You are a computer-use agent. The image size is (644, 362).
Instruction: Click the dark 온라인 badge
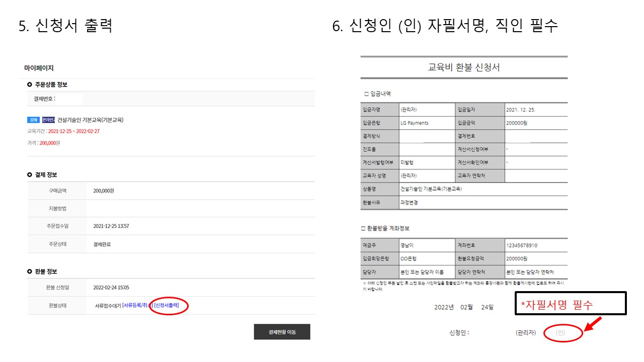pos(48,120)
